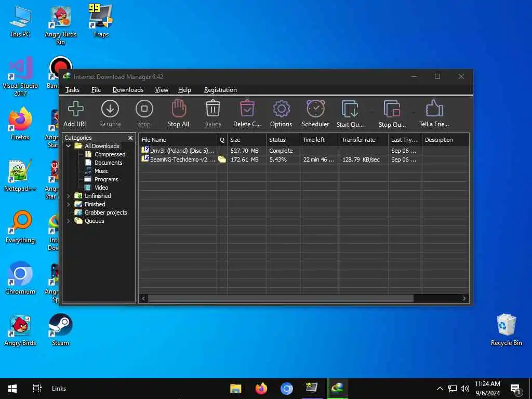The height and width of the screenshot is (399, 532).
Task: Close the Categories panel
Action: coord(130,138)
